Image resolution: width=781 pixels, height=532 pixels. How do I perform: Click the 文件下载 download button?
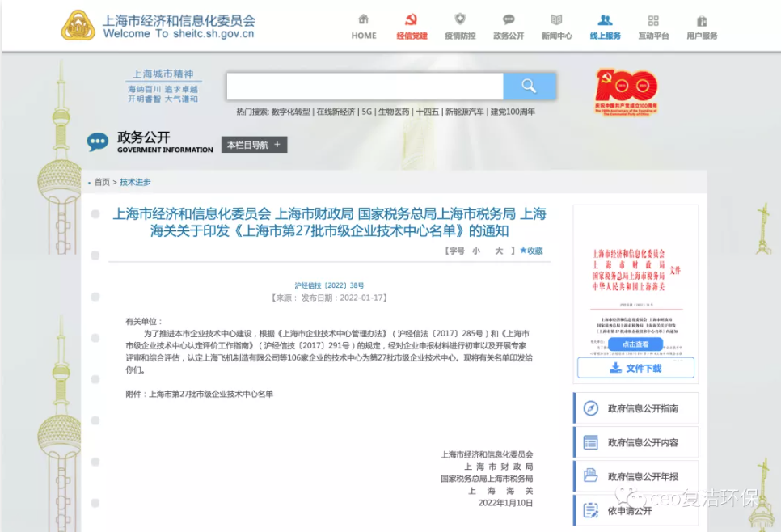pyautogui.click(x=635, y=368)
